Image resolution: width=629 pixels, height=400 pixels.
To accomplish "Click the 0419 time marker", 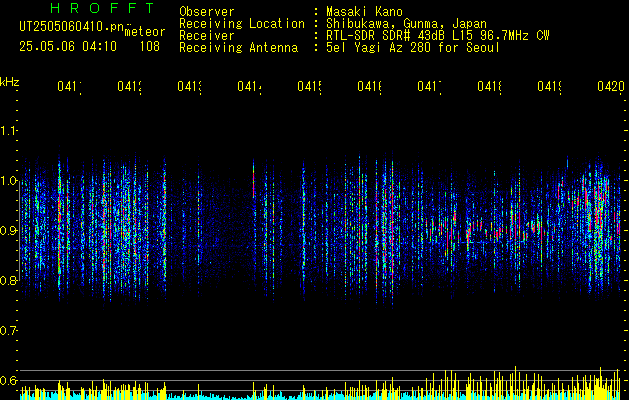I will pos(550,86).
